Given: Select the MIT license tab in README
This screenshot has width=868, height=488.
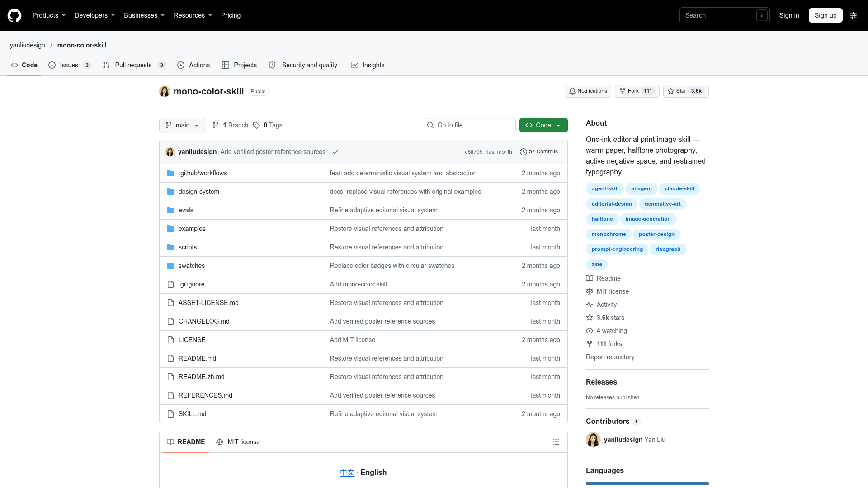Looking at the screenshot, I should [x=238, y=442].
